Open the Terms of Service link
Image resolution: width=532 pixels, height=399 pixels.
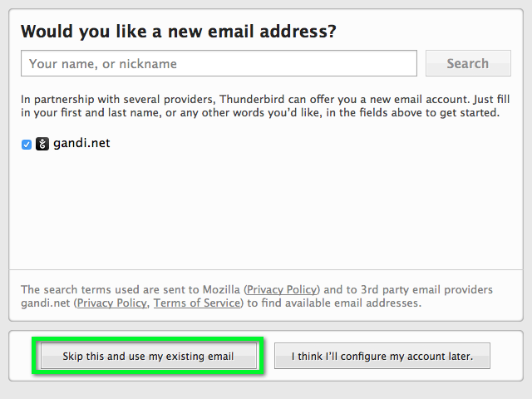[x=197, y=303]
